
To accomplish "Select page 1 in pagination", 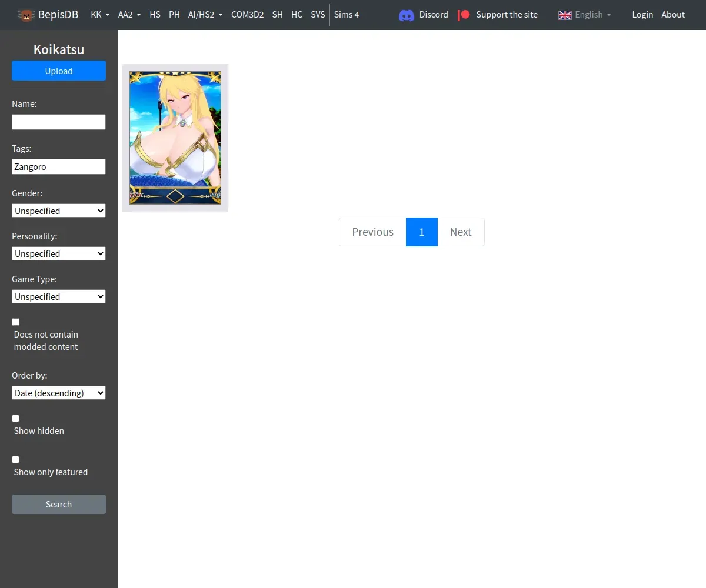I will click(x=422, y=232).
